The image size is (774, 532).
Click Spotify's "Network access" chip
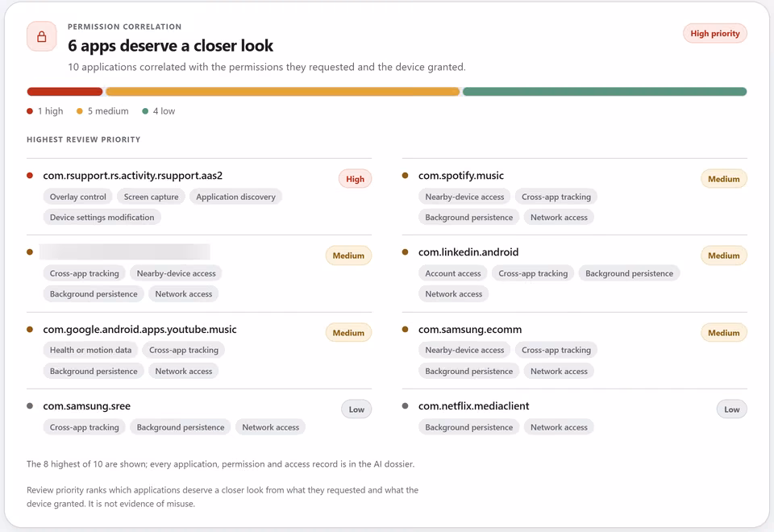coord(559,217)
